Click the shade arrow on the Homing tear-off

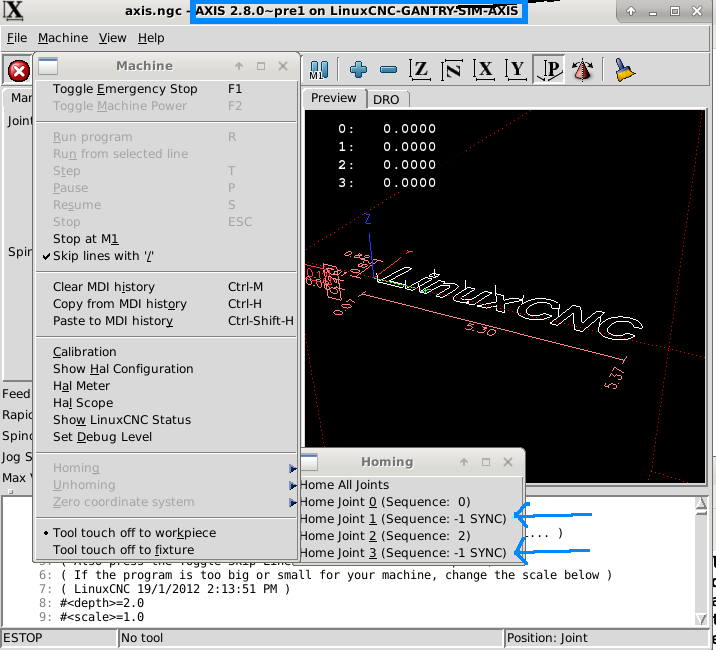[x=464, y=462]
